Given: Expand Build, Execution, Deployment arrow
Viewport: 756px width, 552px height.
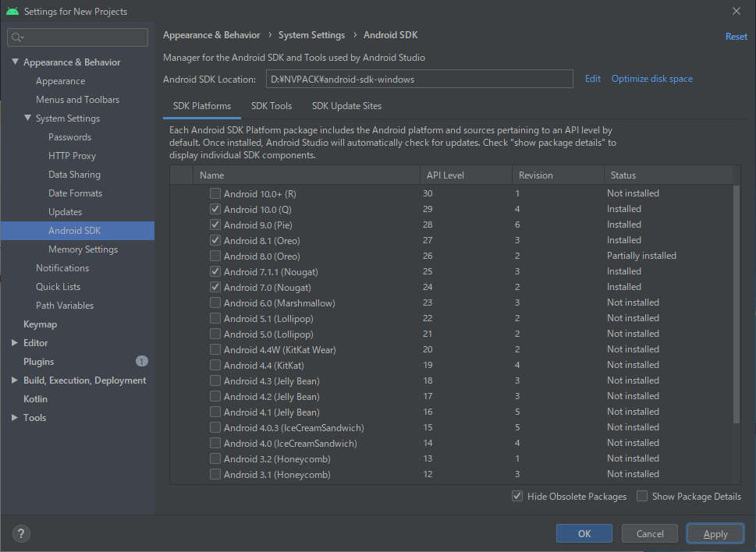Looking at the screenshot, I should pyautogui.click(x=15, y=380).
